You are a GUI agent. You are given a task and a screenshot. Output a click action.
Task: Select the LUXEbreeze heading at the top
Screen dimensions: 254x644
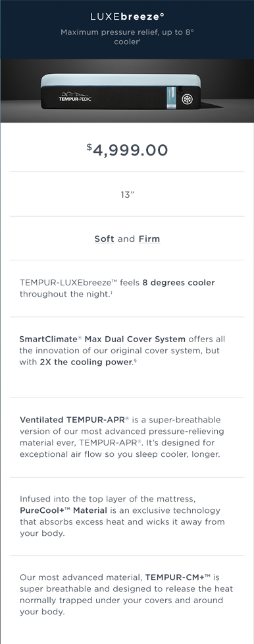pos(127,17)
